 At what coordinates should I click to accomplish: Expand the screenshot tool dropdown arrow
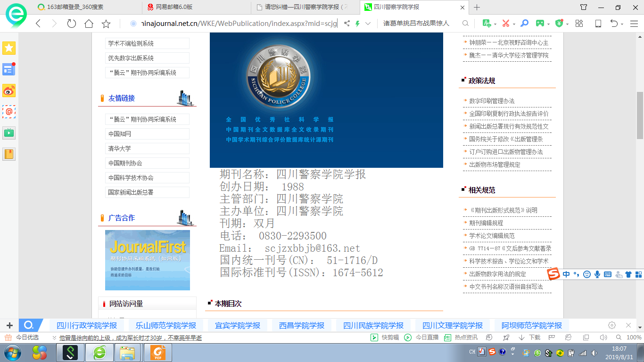click(x=514, y=24)
